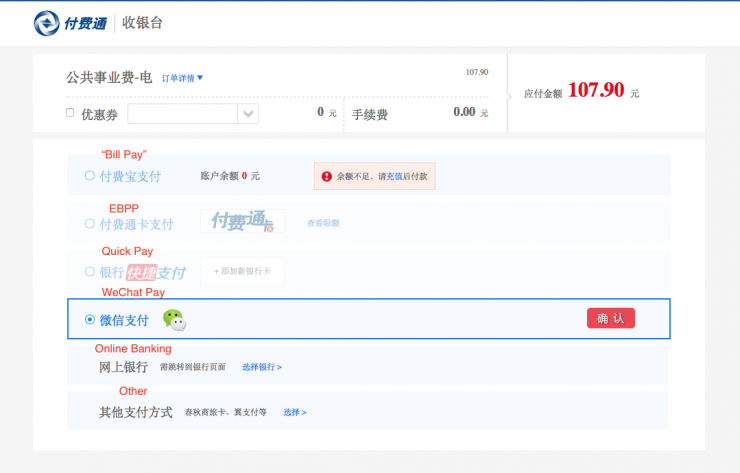Click the 添加新银行卡 add bank card box
Image resolution: width=740 pixels, height=473 pixels.
click(243, 271)
